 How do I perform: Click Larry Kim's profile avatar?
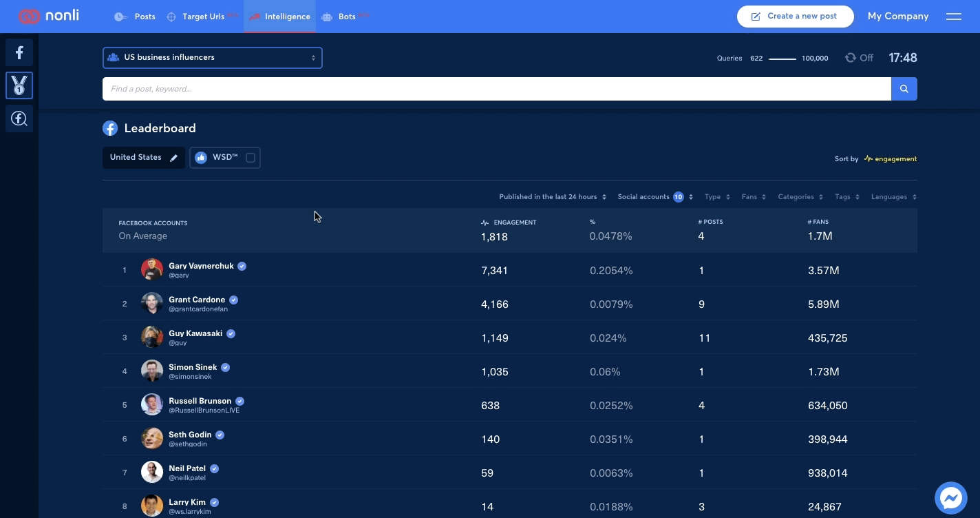pos(152,506)
